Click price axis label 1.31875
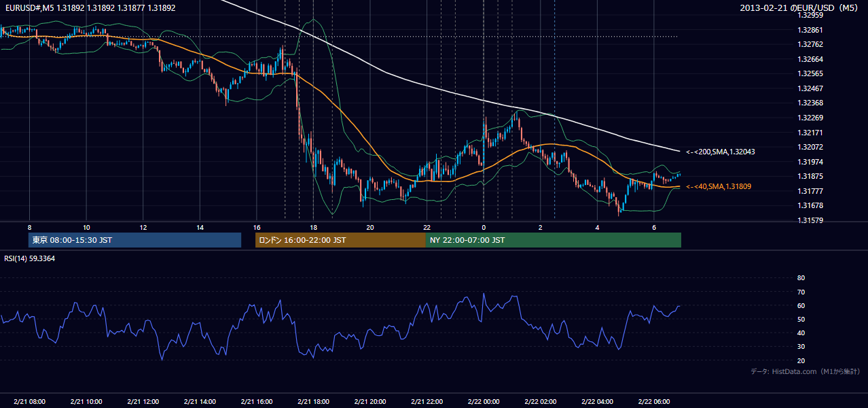 pos(810,176)
